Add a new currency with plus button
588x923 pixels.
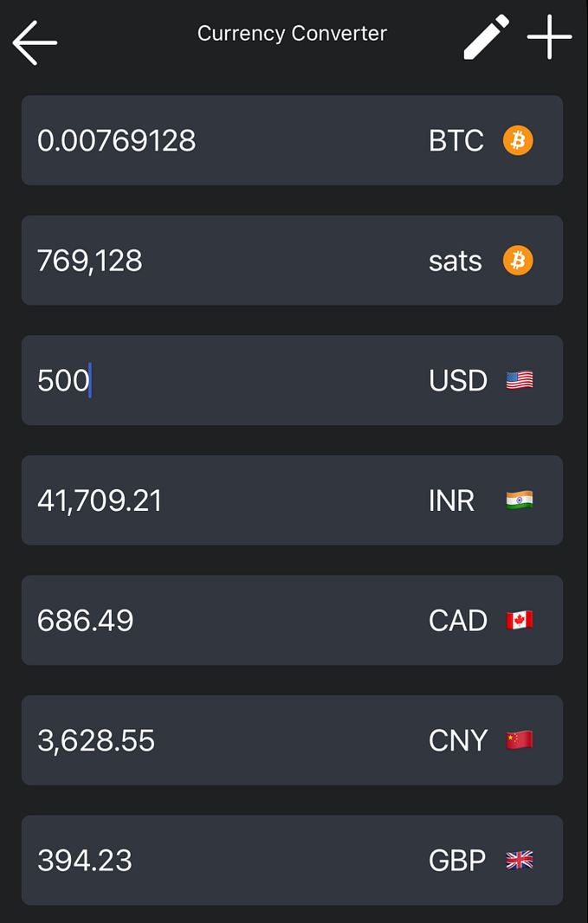point(549,37)
